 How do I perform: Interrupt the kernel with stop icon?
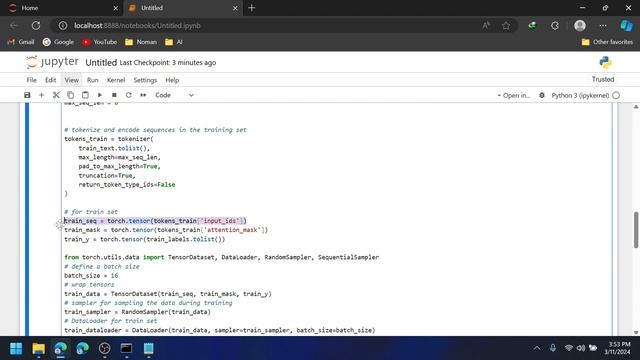tap(114, 95)
